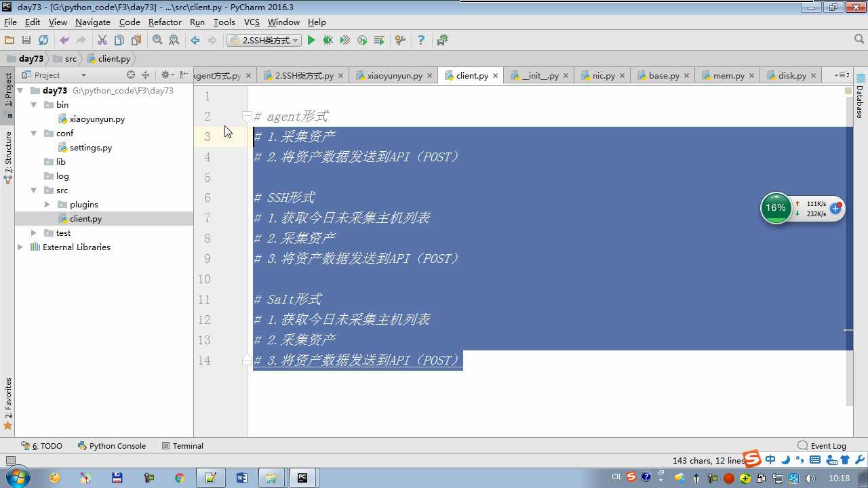Close the mem.py editor tab
Viewport: 868px width, 488px height.
tap(751, 76)
